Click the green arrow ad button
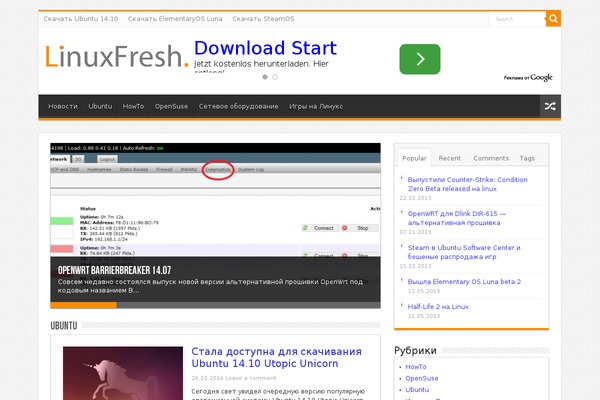This screenshot has width=600, height=400. coord(420,59)
